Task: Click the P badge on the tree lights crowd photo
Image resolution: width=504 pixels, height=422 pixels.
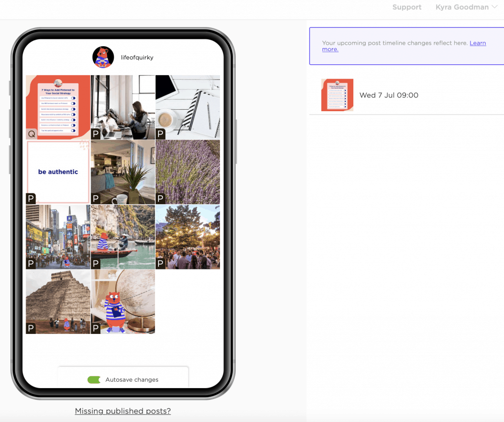Action: 160,264
